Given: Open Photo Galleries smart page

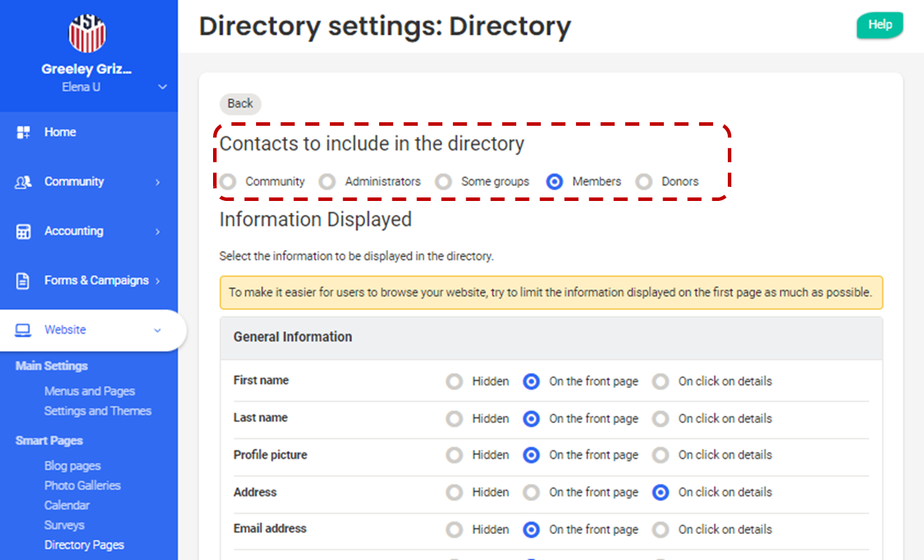Looking at the screenshot, I should (x=82, y=486).
